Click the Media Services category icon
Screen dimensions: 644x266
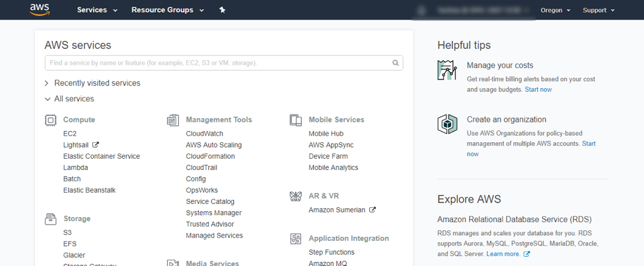point(173,263)
